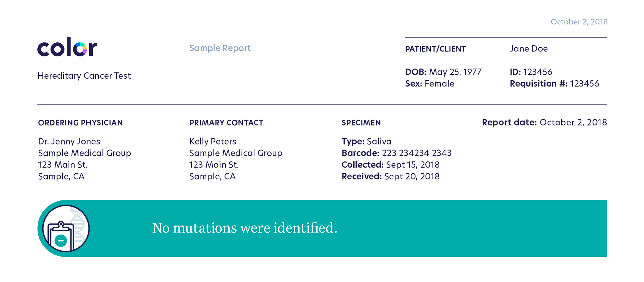Click the Hereditary Cancer Test title
644x282 pixels.
pos(84,76)
